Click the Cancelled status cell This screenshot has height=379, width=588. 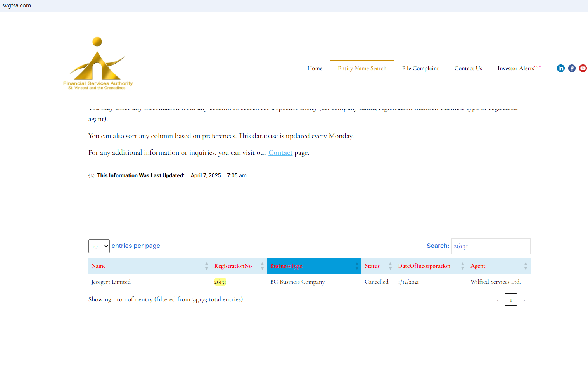pyautogui.click(x=377, y=282)
